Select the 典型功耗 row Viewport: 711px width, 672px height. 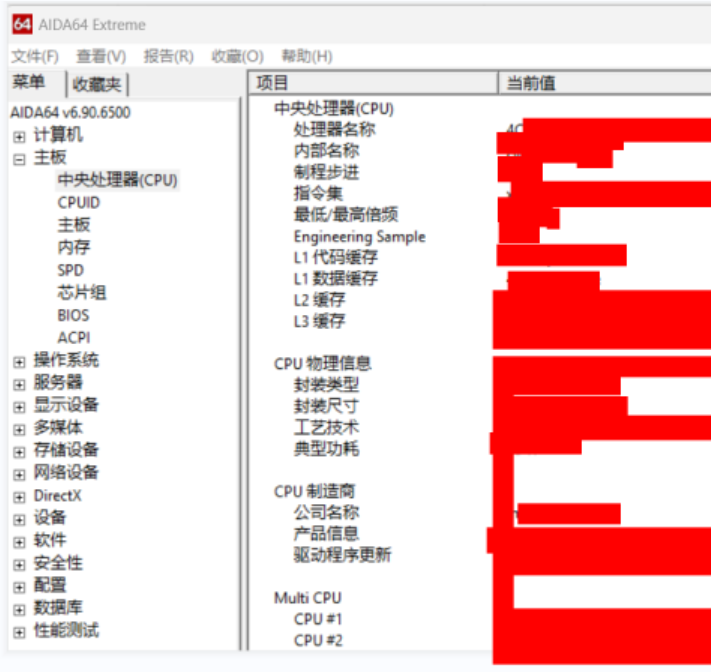pos(326,449)
